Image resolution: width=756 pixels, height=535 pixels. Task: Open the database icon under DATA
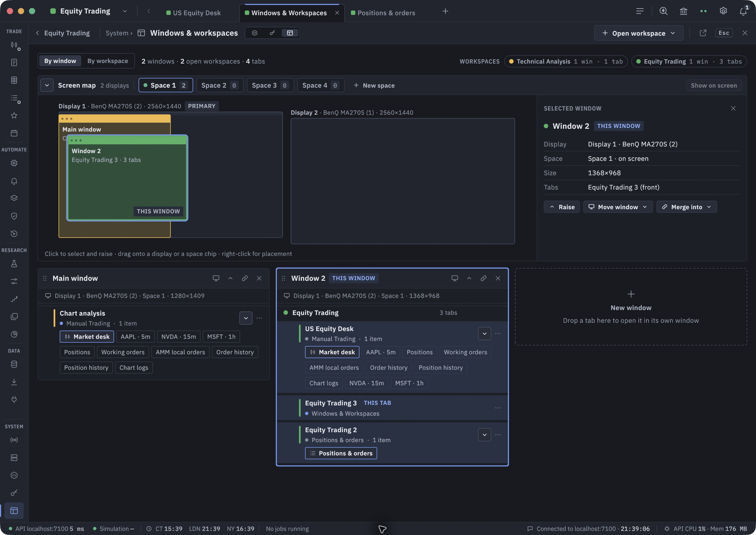14,364
